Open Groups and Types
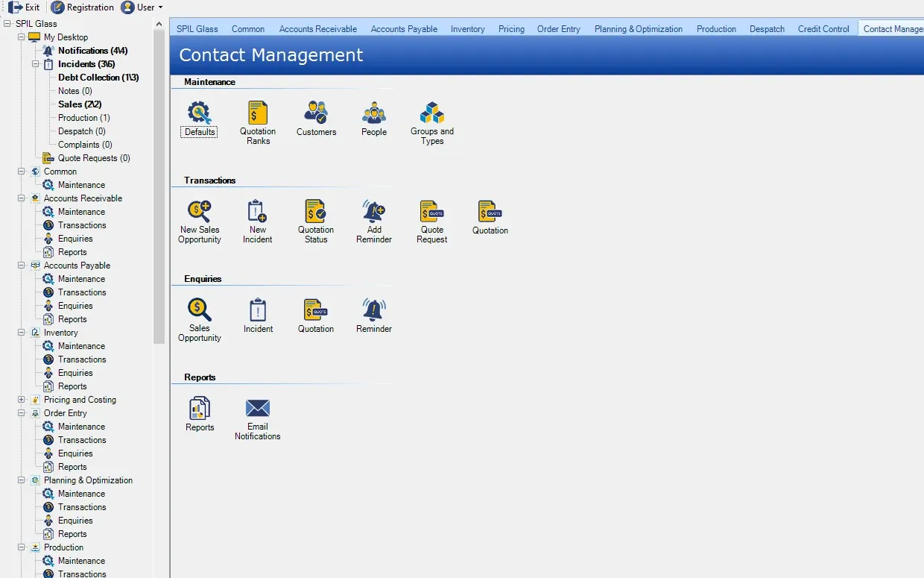 click(432, 123)
